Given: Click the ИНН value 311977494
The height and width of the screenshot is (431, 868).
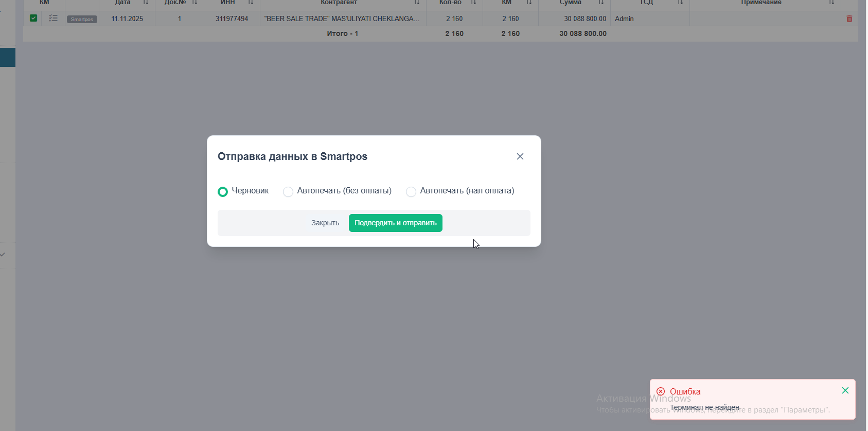Looking at the screenshot, I should [232, 19].
